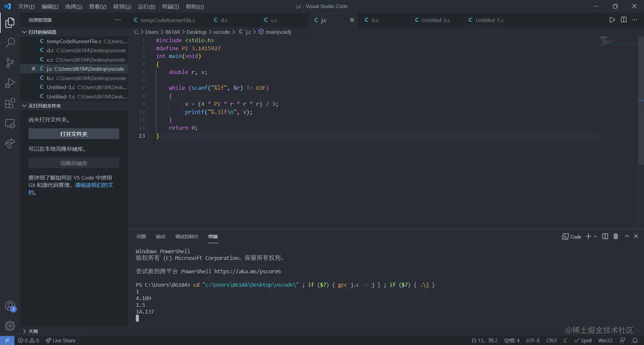Switch to Untitled-3.c editor tab
This screenshot has width=644, height=345.
coord(436,20)
